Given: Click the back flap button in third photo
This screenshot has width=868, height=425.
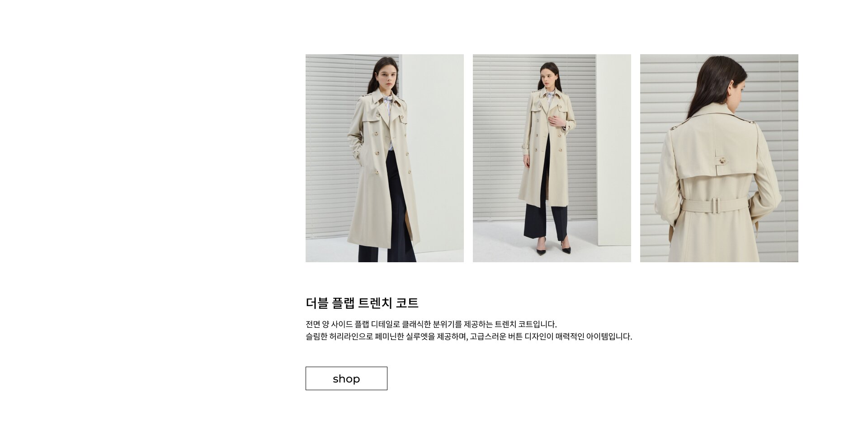Looking at the screenshot, I should click(722, 161).
